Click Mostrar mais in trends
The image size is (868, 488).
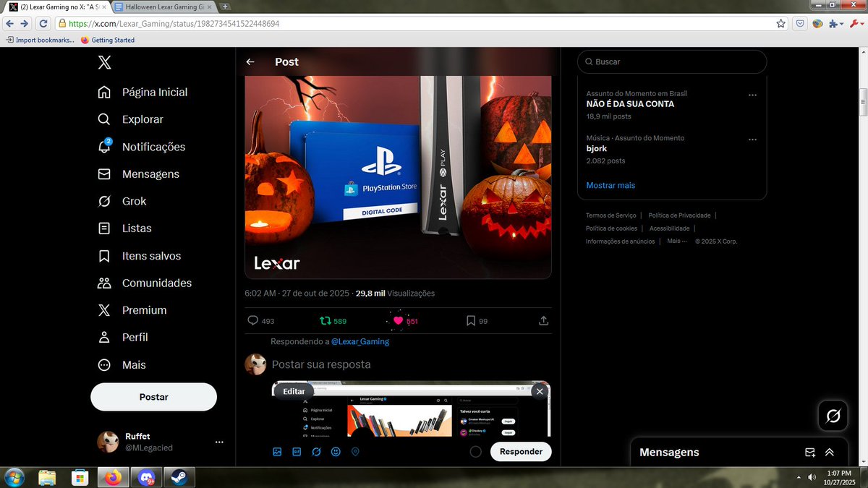point(610,185)
